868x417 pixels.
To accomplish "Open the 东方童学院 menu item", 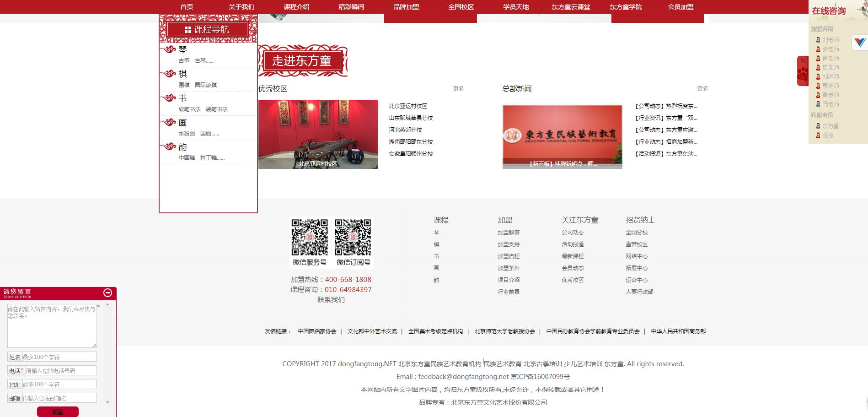I will coord(625,7).
